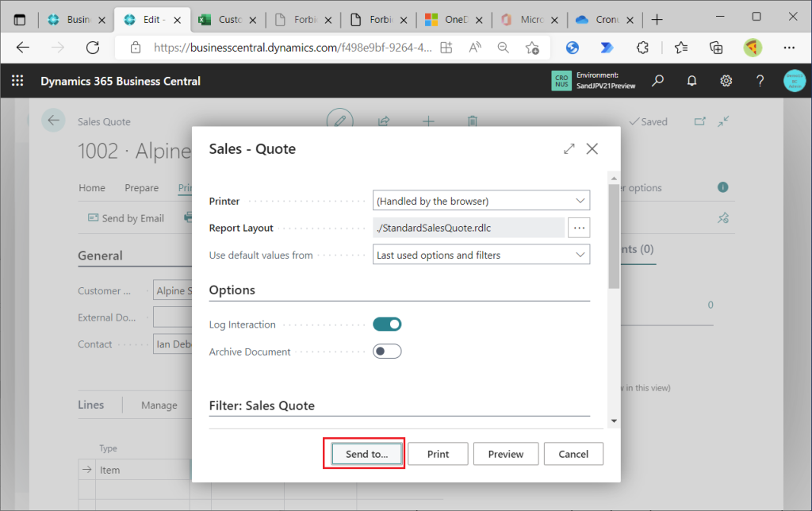This screenshot has width=812, height=511.
Task: Open browser settings and more menu
Action: coord(789,48)
